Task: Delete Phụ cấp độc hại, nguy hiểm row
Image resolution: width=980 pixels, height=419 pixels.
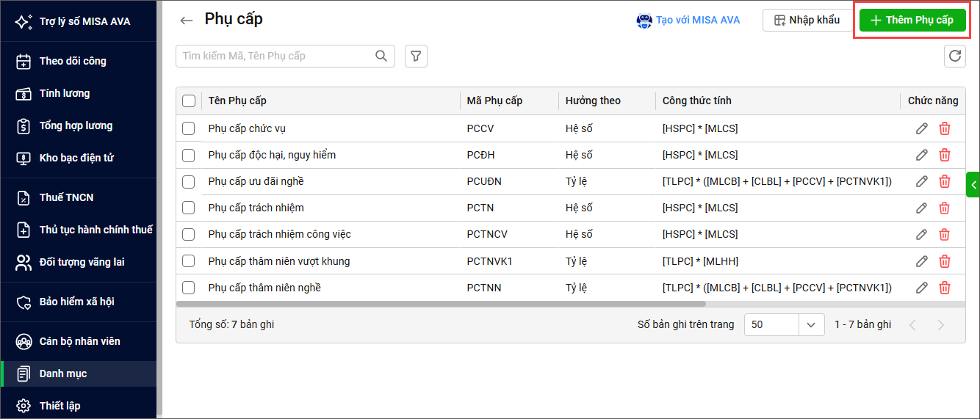Action: pyautogui.click(x=945, y=155)
